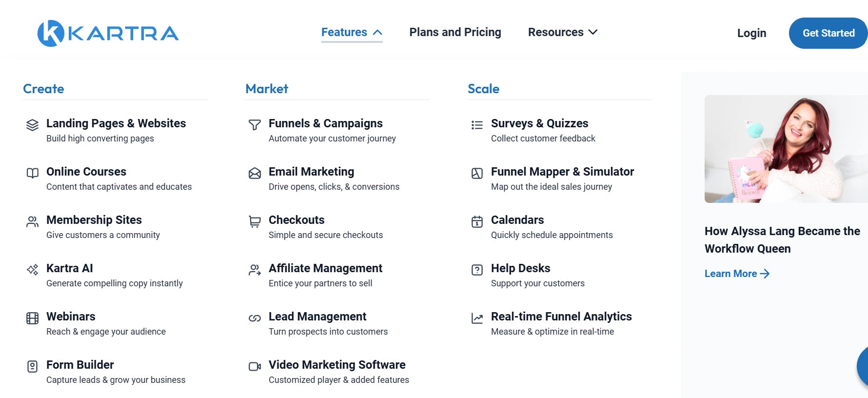The height and width of the screenshot is (398, 868).
Task: Click the Funnel Mapper icon
Action: [477, 173]
